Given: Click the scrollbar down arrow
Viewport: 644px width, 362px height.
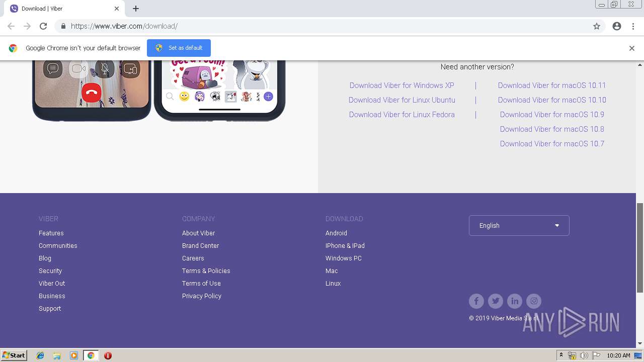Looking at the screenshot, I should pyautogui.click(x=640, y=344).
